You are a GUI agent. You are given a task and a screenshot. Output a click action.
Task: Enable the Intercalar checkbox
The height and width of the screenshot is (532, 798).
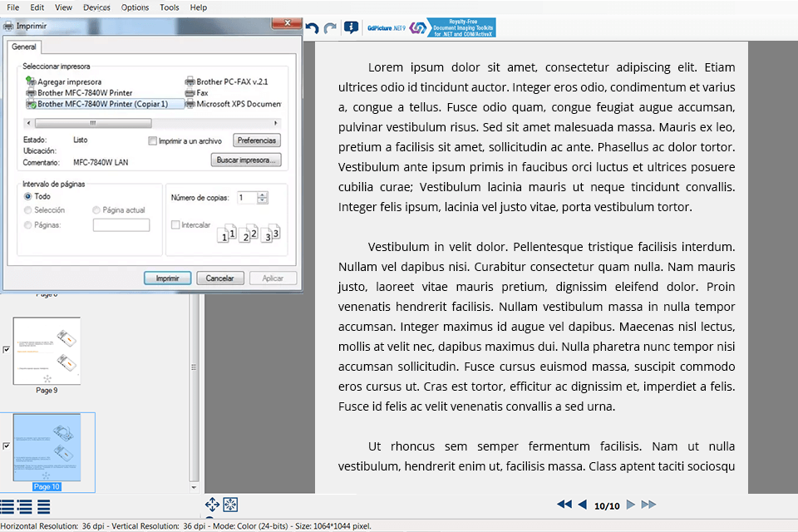point(175,224)
